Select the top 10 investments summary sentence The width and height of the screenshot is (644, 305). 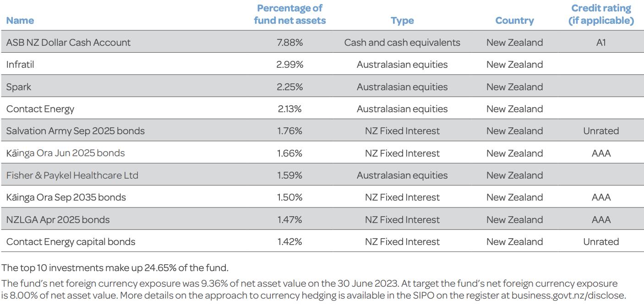(115, 267)
